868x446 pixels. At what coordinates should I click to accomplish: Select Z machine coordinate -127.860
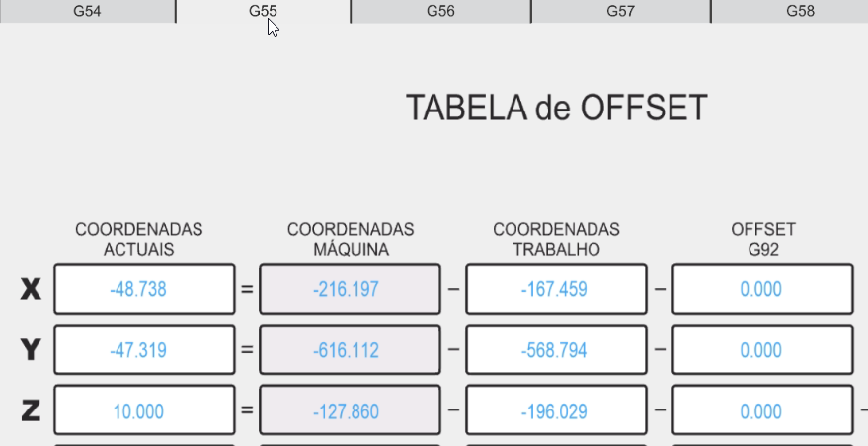coord(350,410)
